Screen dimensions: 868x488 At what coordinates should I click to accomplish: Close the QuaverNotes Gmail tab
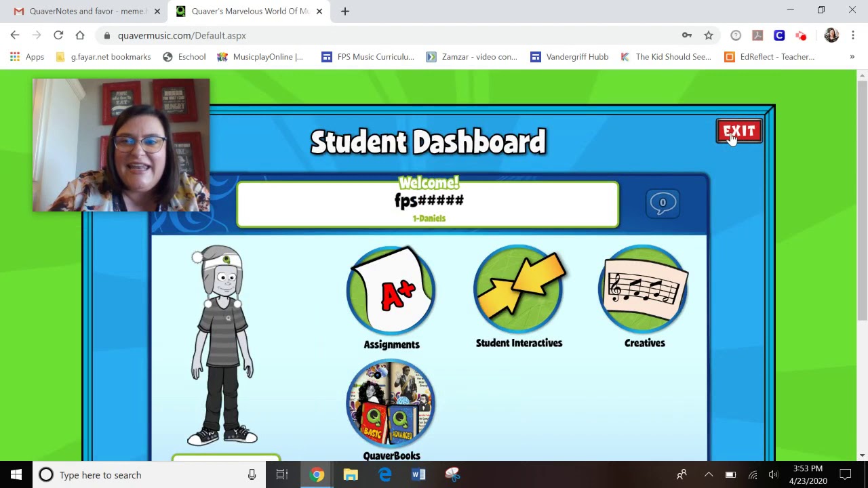point(157,12)
